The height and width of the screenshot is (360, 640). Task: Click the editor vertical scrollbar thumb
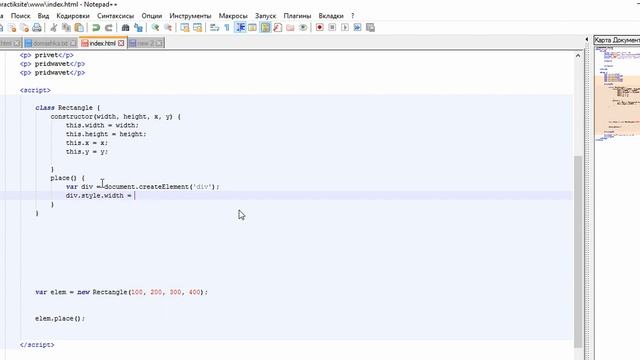578,251
